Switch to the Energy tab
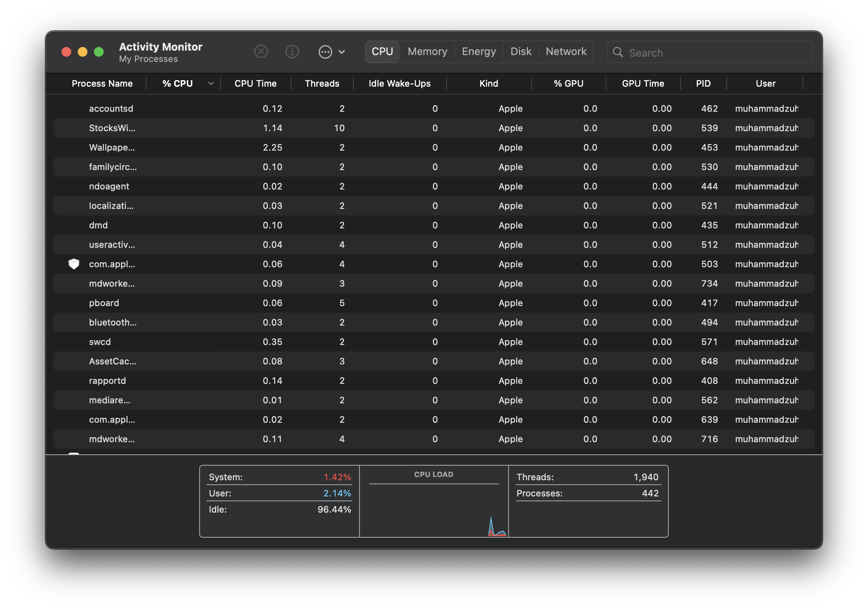Viewport: 868px width, 609px height. (479, 52)
